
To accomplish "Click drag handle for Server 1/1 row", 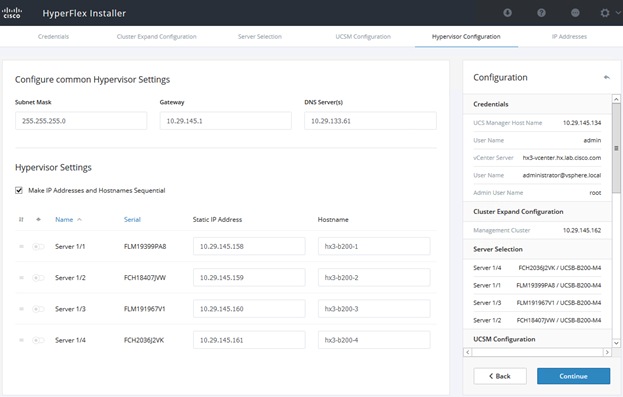I will click(21, 246).
